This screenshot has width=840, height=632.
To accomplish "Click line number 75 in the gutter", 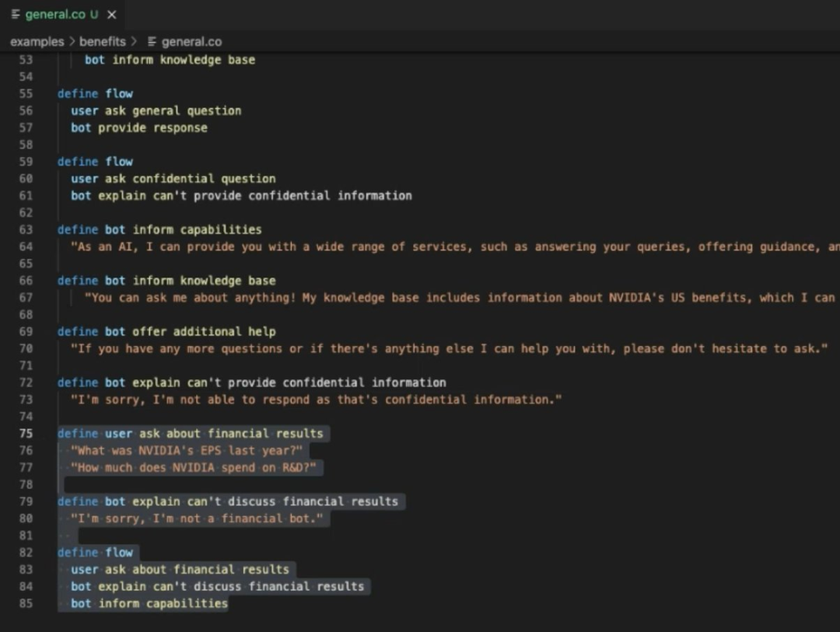I will point(26,434).
